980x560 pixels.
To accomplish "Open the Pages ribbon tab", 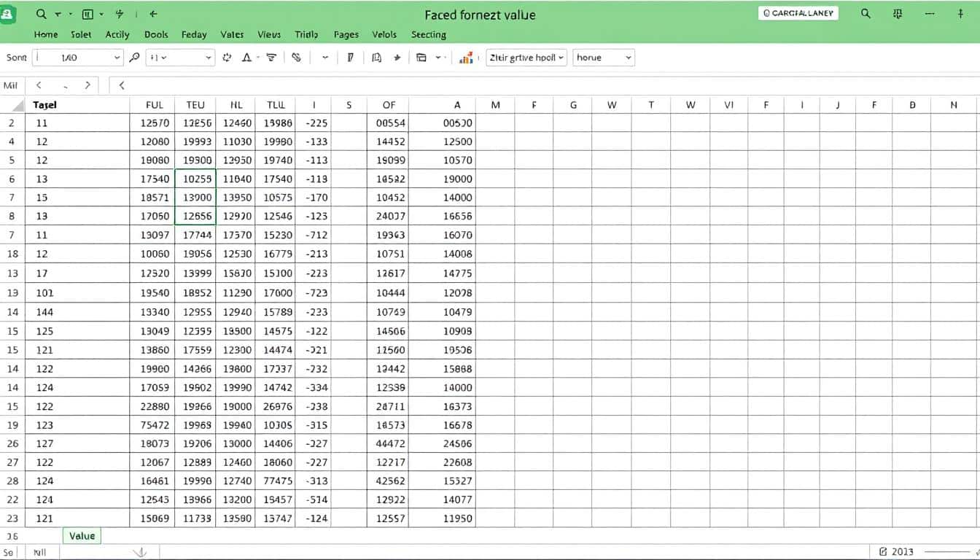I will pos(346,34).
